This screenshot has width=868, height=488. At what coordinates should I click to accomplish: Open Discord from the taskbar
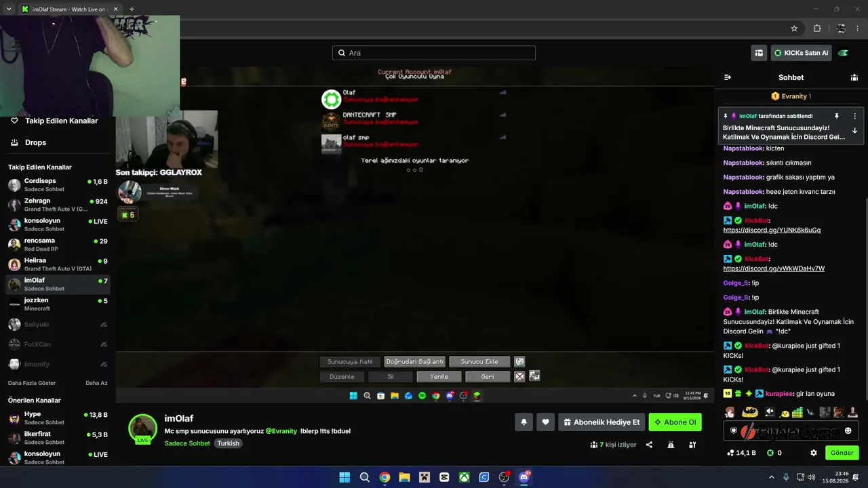[x=524, y=477]
